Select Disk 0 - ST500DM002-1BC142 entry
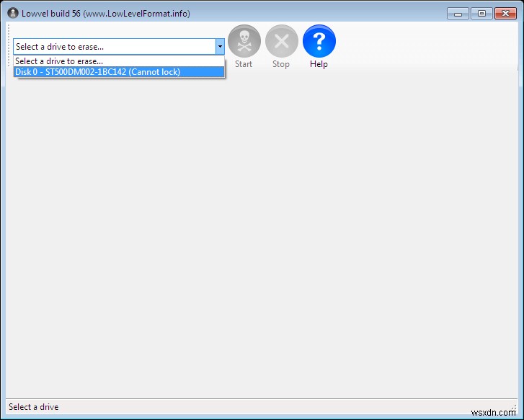Image resolution: width=524 pixels, height=420 pixels. click(x=119, y=72)
